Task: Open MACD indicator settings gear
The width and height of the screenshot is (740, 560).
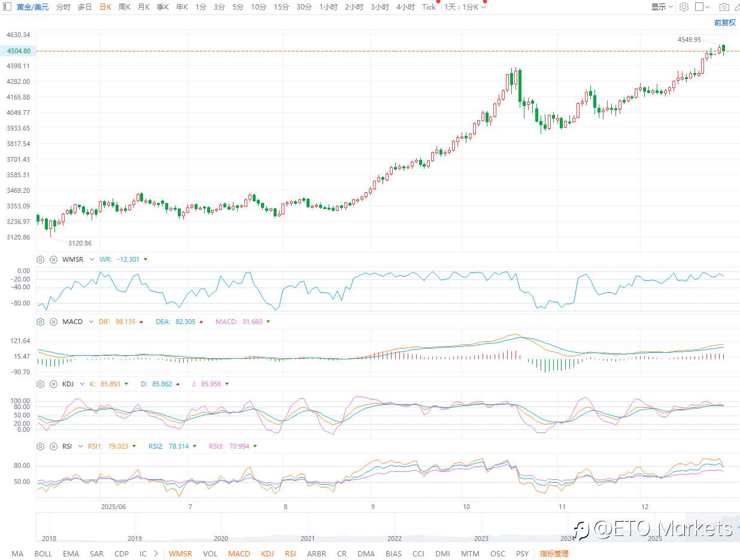Action: 40,322
